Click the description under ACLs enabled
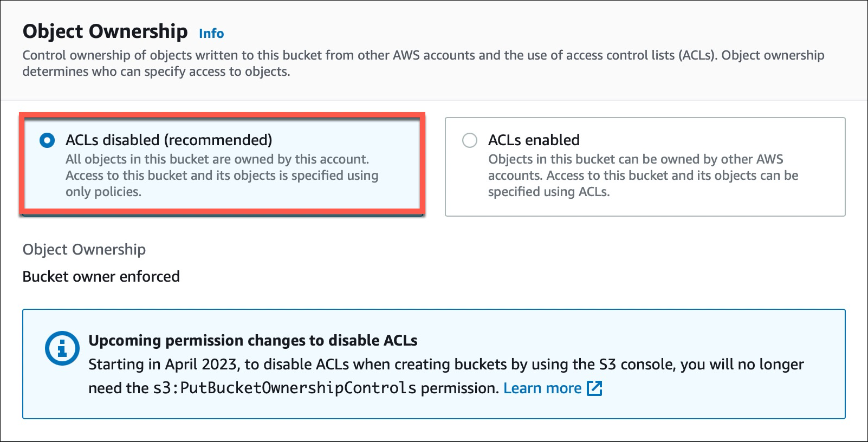 click(643, 175)
